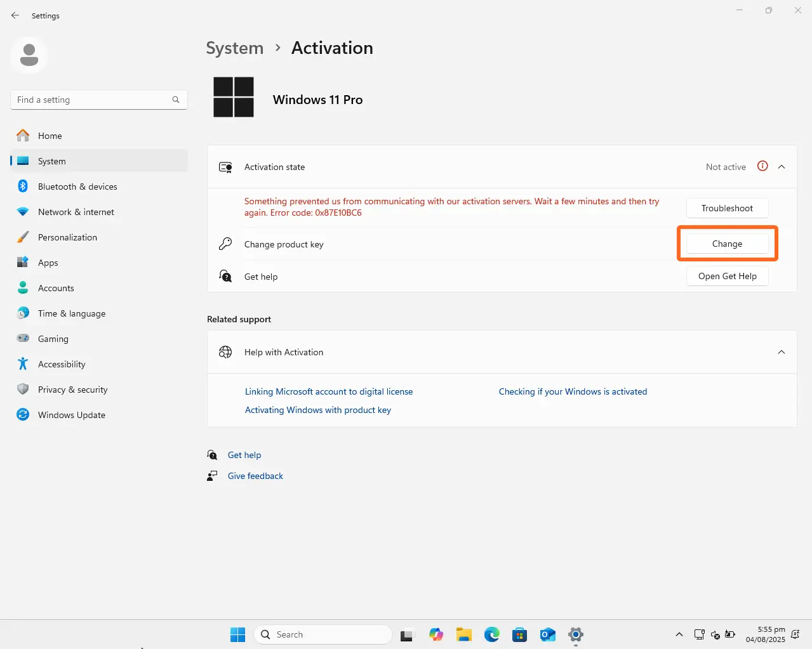Click the activation error code message
This screenshot has height=649, width=812.
(451, 207)
